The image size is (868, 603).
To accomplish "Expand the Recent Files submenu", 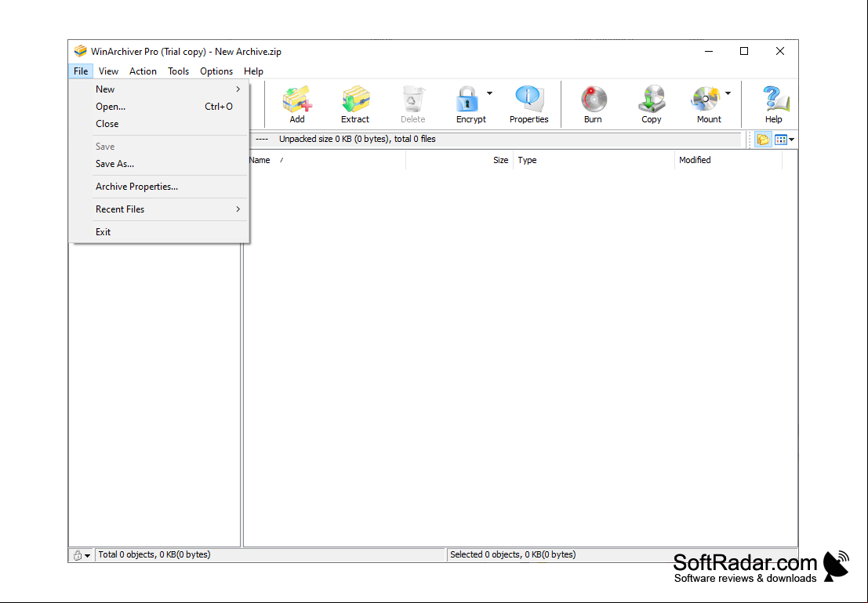I will point(159,209).
